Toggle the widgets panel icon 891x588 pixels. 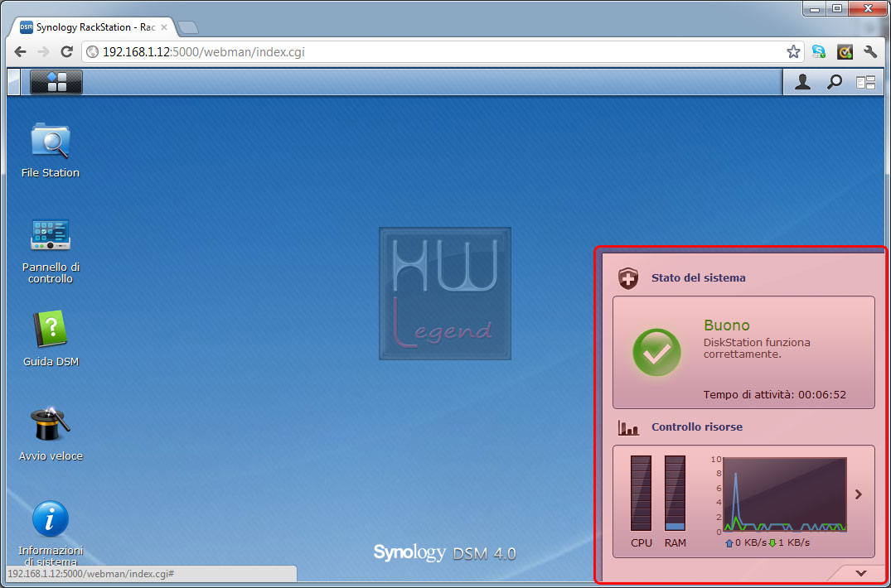(x=866, y=83)
